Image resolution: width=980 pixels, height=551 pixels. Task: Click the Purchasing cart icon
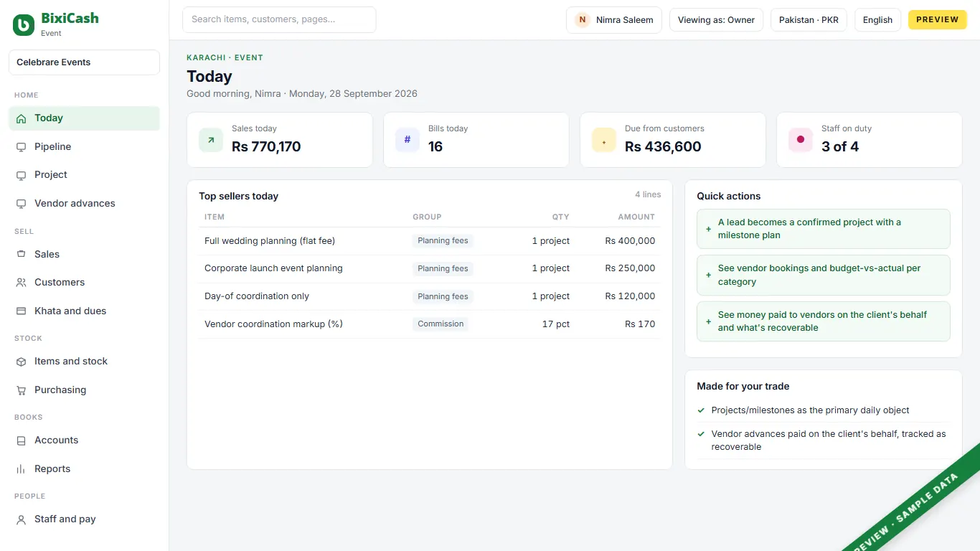point(21,390)
